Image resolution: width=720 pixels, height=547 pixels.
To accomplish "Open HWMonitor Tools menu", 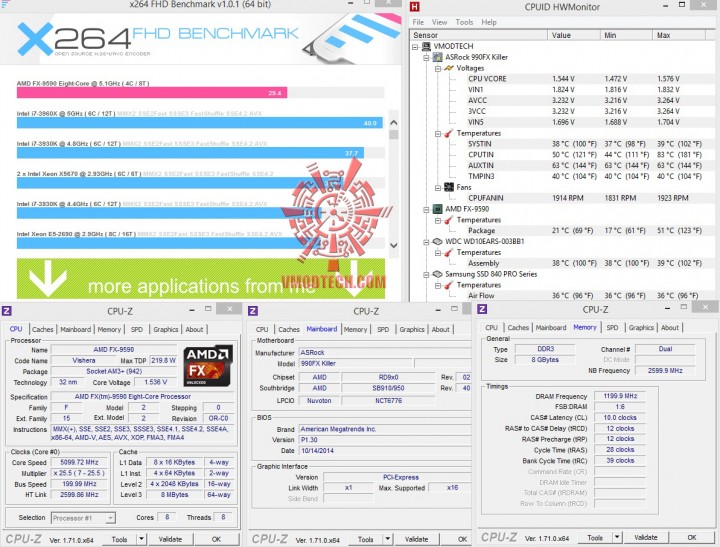I will (464, 22).
